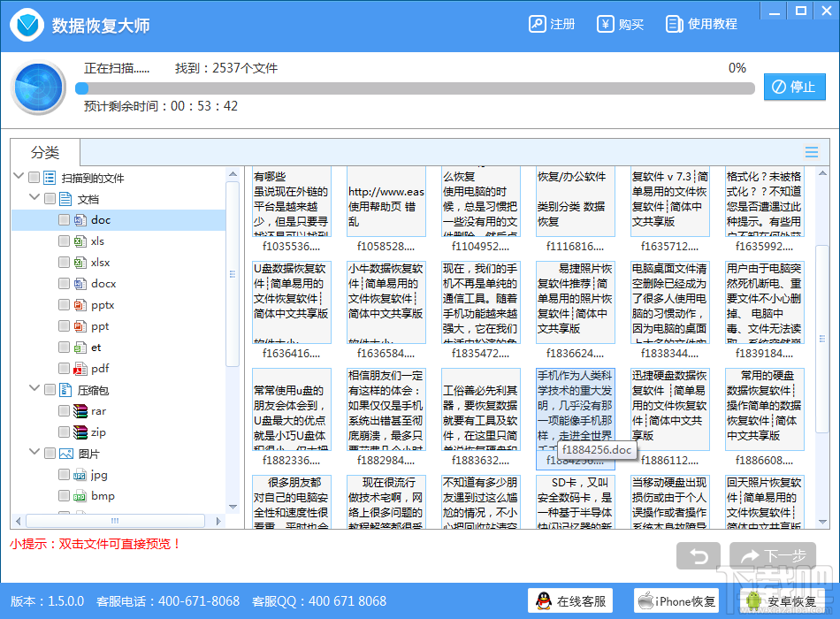Collapse the 压缩包 tree node
Viewport: 840px width, 619px height.
(34, 388)
